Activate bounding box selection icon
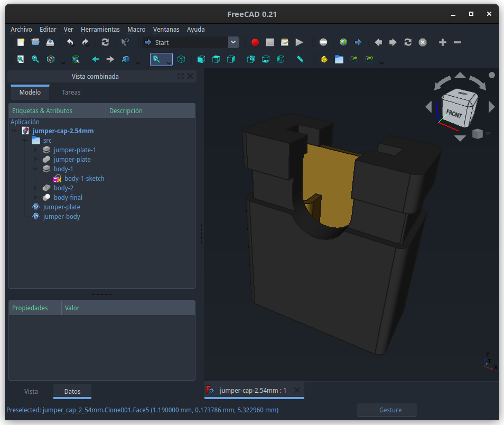 coord(76,59)
